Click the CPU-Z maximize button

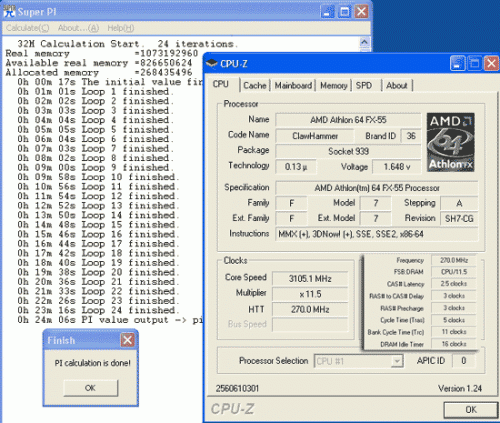474,63
